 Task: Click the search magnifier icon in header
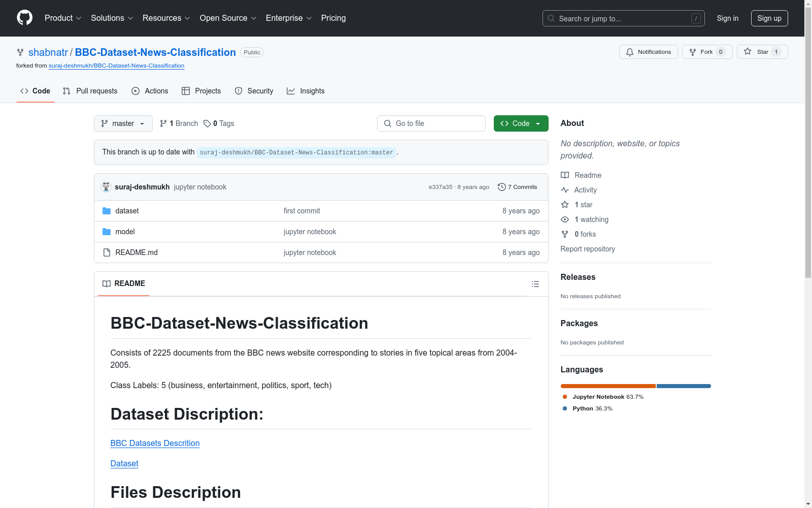pyautogui.click(x=551, y=18)
